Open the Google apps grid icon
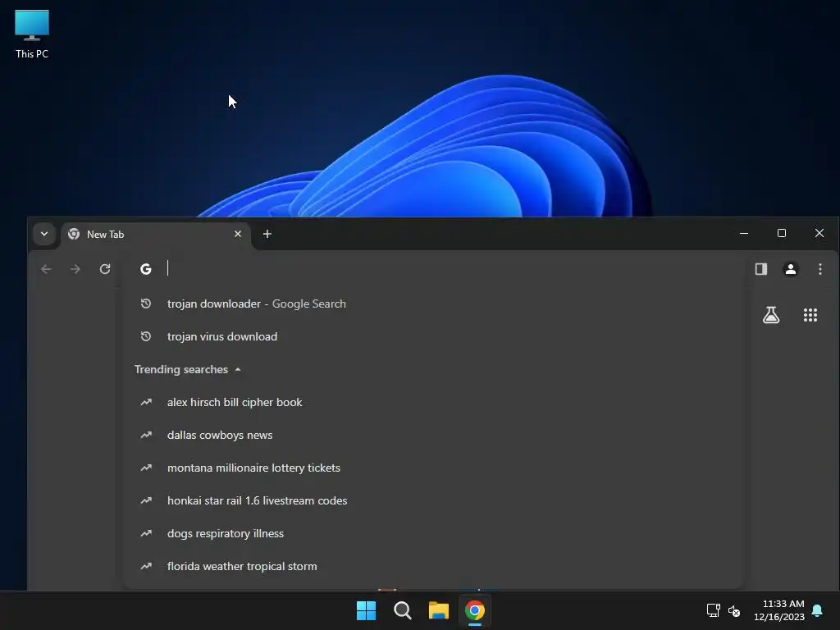The width and height of the screenshot is (840, 630). (810, 315)
